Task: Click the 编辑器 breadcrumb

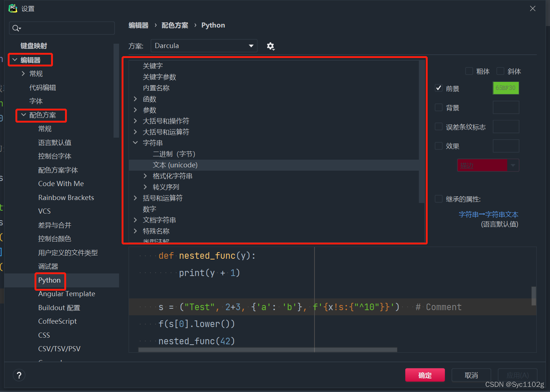Action: click(x=139, y=25)
